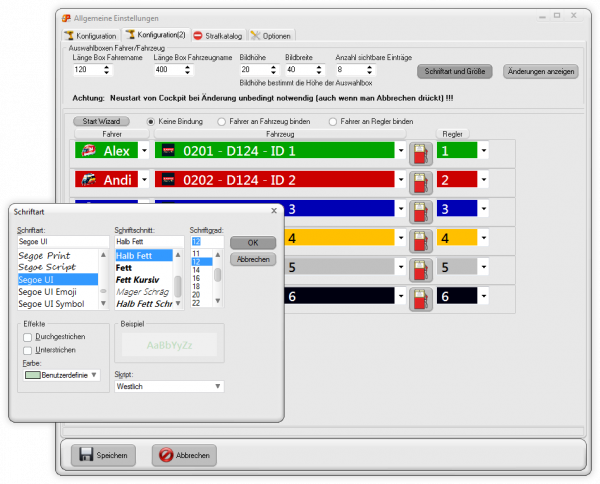Viewport: 600px width, 484px height.
Task: Click the fuel pump icon in Andi's row
Action: (x=421, y=181)
